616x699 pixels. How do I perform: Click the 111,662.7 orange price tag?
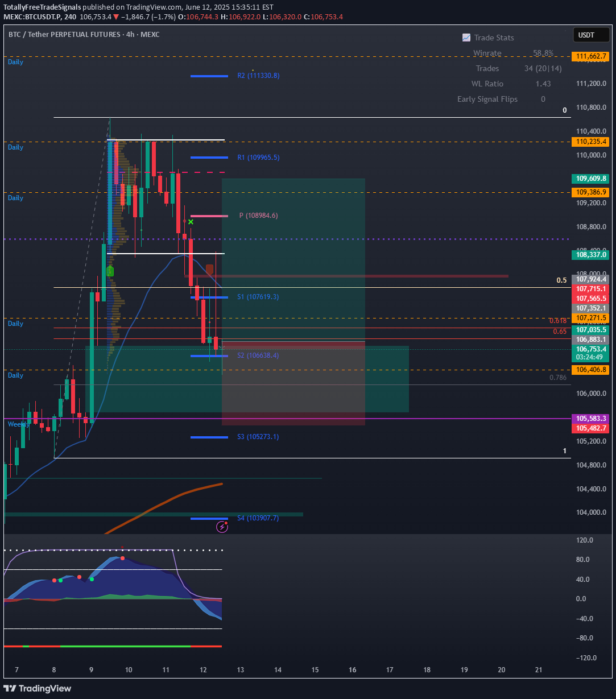click(x=591, y=57)
